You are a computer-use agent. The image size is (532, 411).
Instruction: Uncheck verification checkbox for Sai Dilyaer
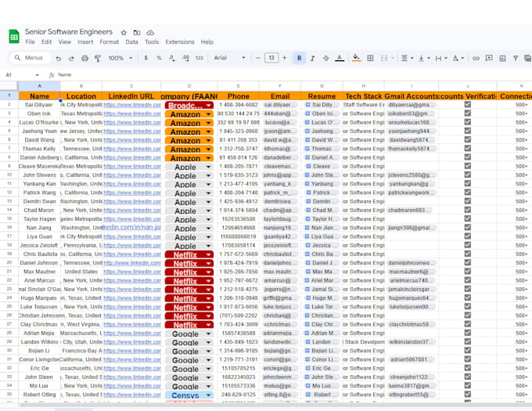click(468, 105)
